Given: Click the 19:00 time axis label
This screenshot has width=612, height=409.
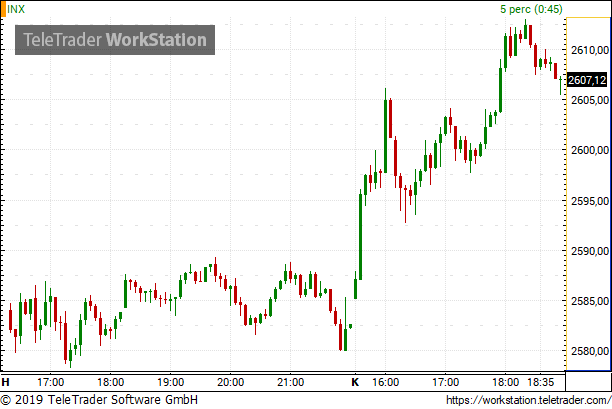Looking at the screenshot, I should click(x=170, y=382).
